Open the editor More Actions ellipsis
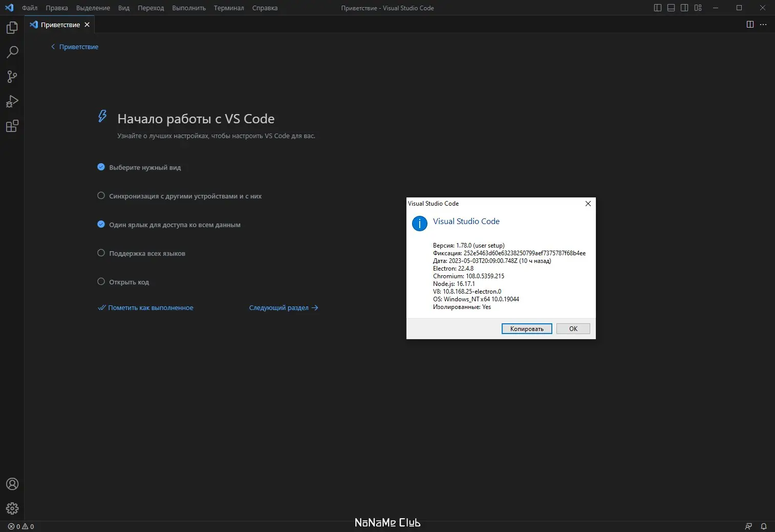 point(763,25)
